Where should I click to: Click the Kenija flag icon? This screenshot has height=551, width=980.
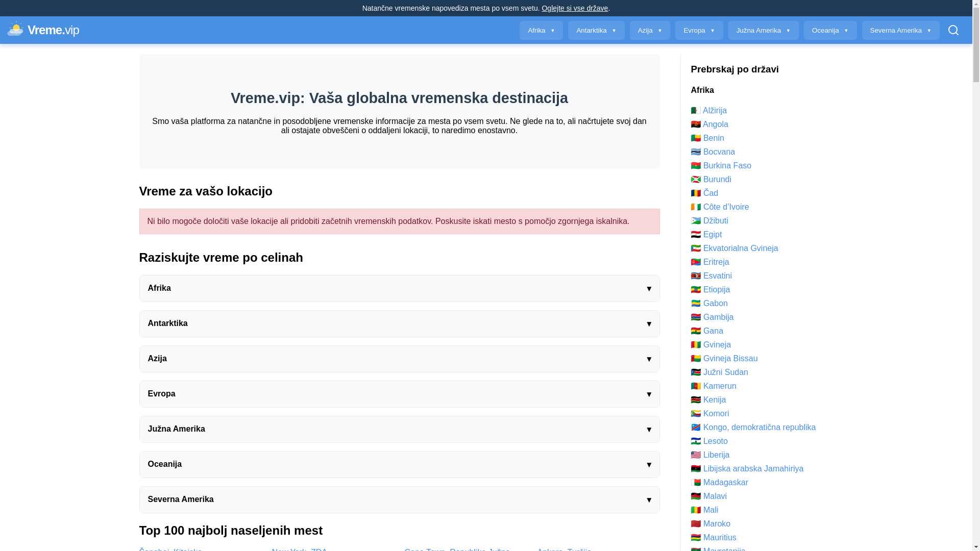click(x=696, y=400)
